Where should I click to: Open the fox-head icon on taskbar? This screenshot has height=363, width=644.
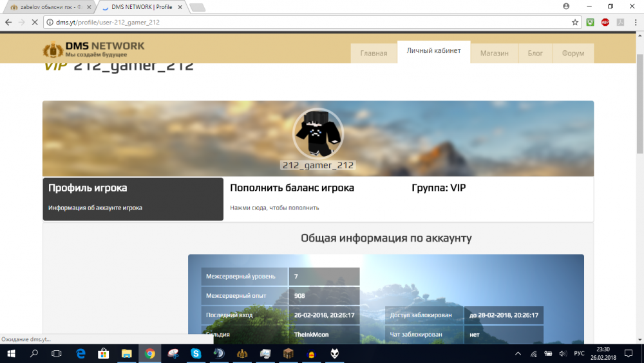click(x=334, y=353)
